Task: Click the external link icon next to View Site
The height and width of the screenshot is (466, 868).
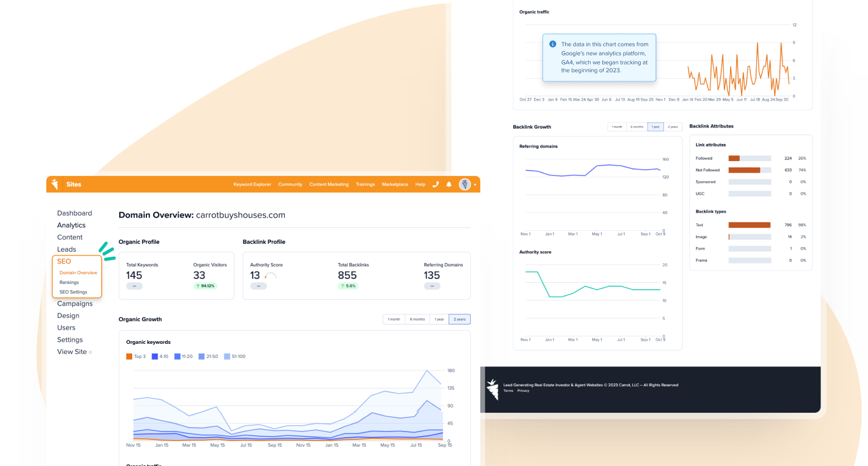Action: pyautogui.click(x=90, y=352)
